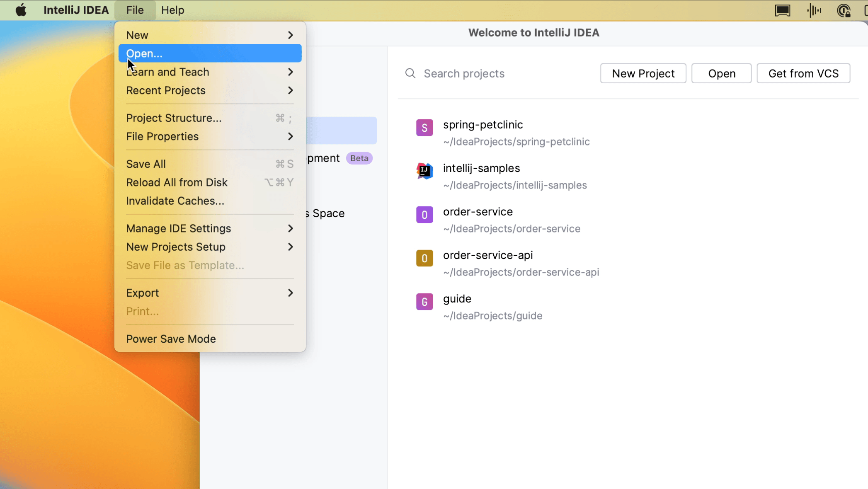Click the magnifier icon in project search
Screen dimensions: 868x489
tap(410, 73)
